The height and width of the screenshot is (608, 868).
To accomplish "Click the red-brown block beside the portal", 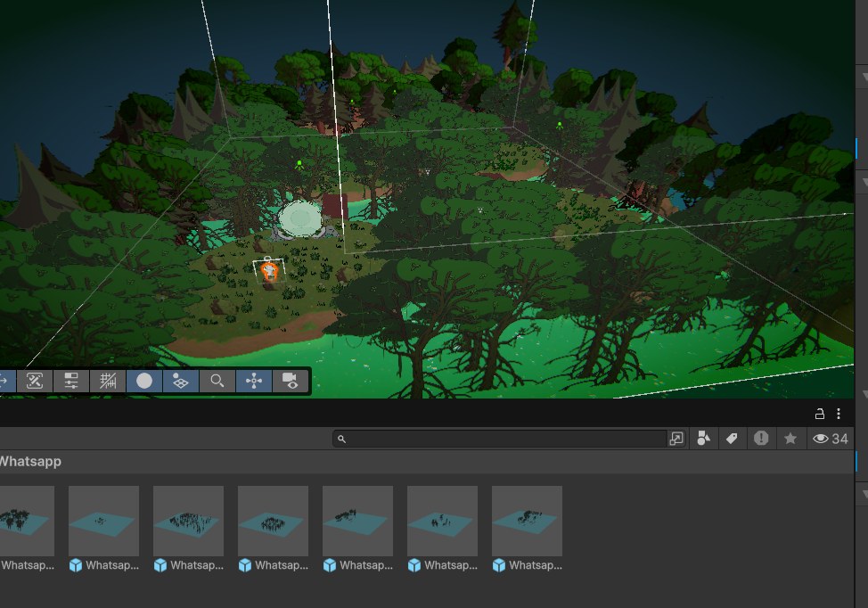I will pyautogui.click(x=335, y=206).
